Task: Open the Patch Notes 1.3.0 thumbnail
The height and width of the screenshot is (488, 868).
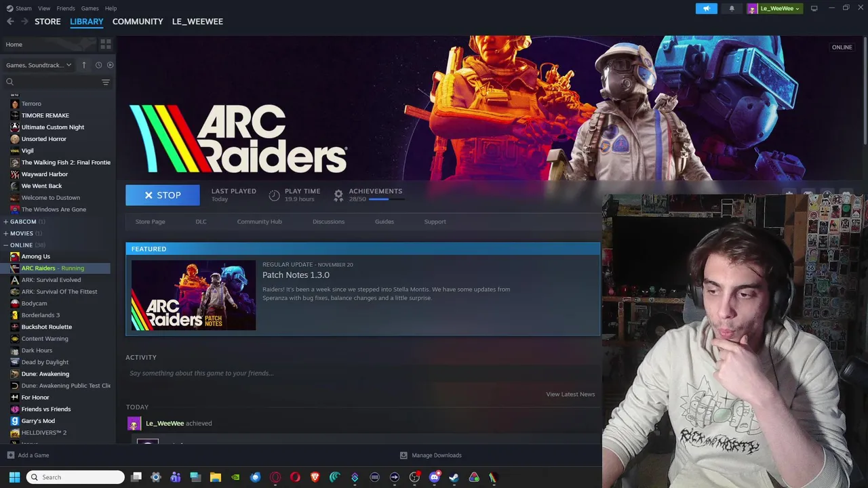Action: (x=193, y=296)
